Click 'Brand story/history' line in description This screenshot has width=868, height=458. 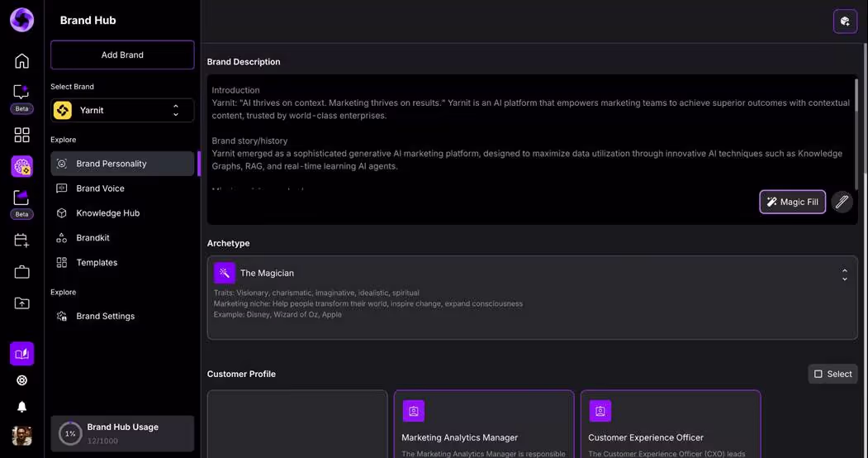[249, 141]
